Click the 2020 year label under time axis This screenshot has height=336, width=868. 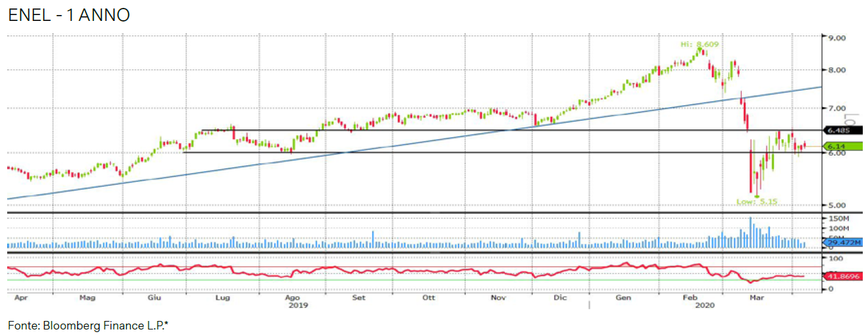point(706,305)
